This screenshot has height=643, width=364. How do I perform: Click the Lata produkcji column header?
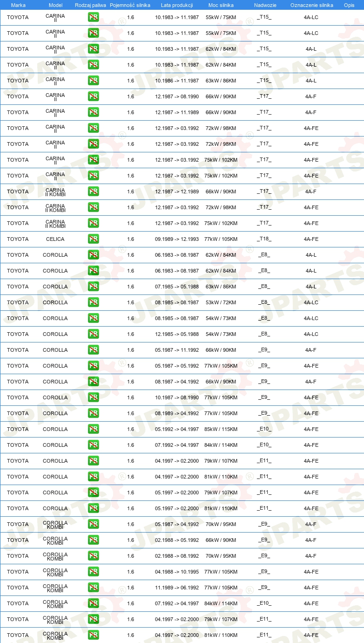[177, 5]
